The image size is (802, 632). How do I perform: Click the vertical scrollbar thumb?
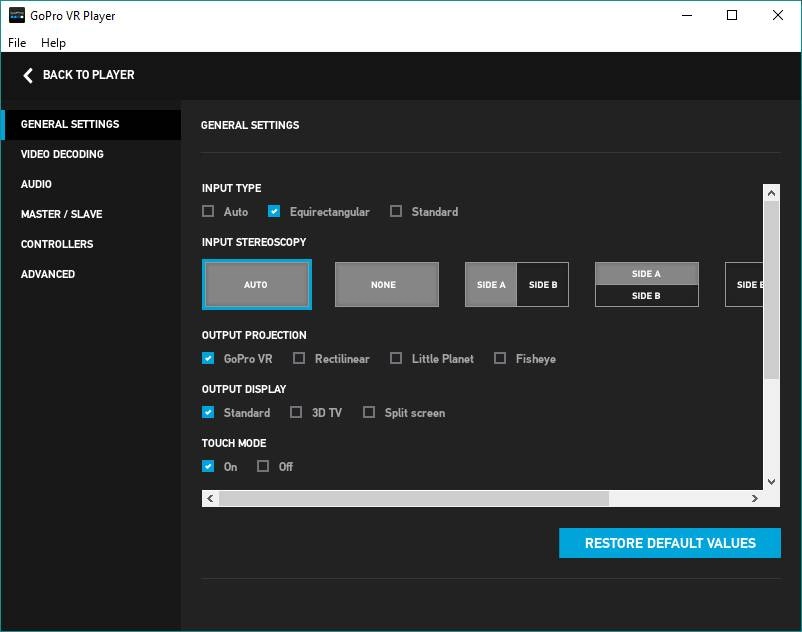click(771, 290)
